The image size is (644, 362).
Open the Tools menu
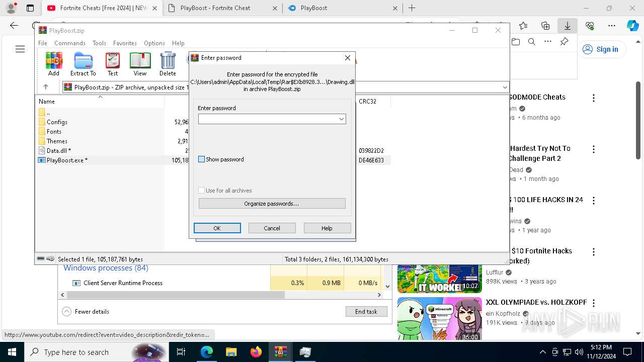point(99,43)
